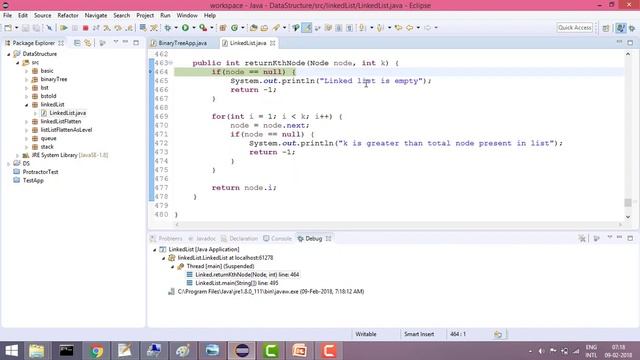This screenshot has width=640, height=360.
Task: Select LinkedList.java in Package Explorer
Action: 67,113
